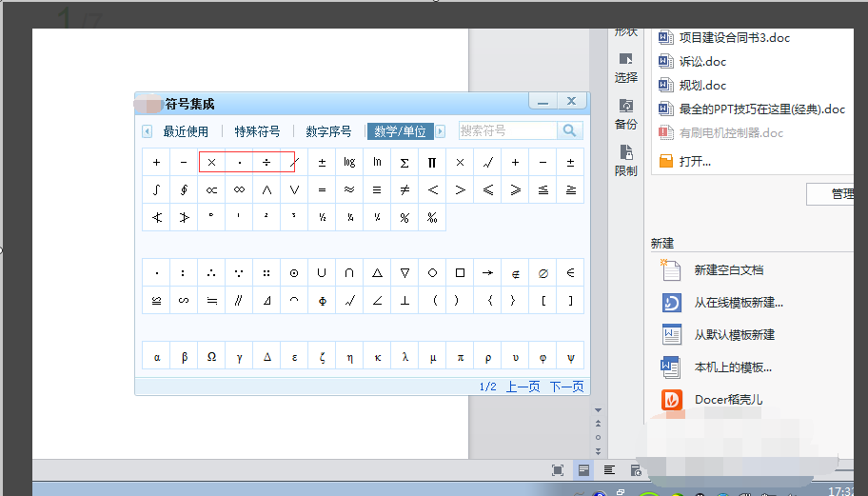Viewport: 868px width, 496px height.
Task: Select outline view in status bar
Action: (x=609, y=470)
